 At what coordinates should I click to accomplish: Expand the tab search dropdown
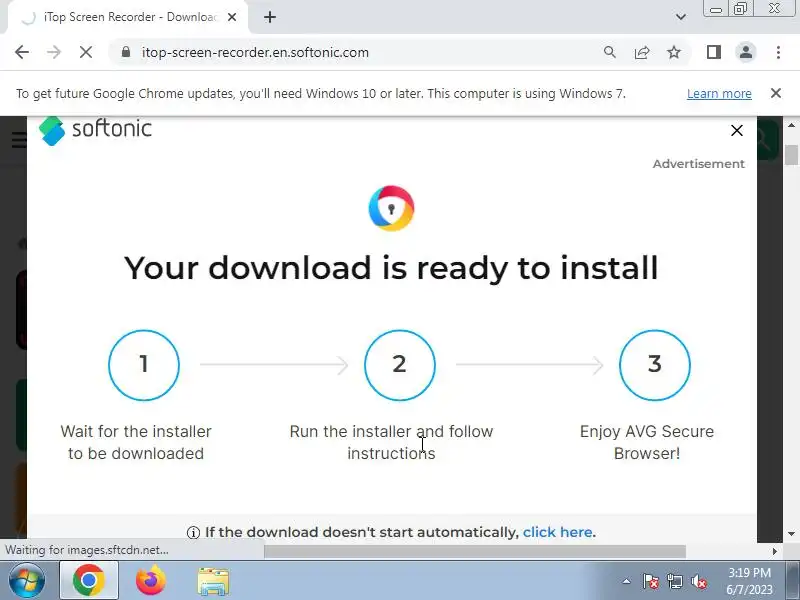tap(681, 17)
